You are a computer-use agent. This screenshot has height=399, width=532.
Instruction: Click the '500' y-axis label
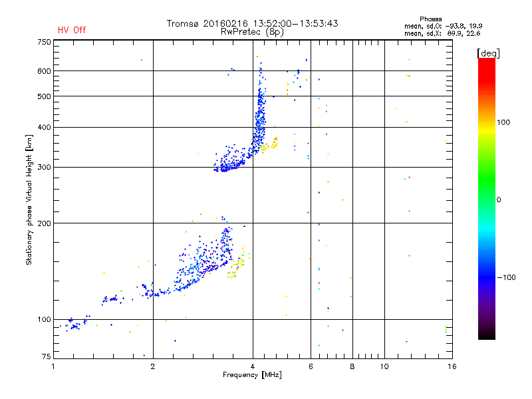(44, 96)
